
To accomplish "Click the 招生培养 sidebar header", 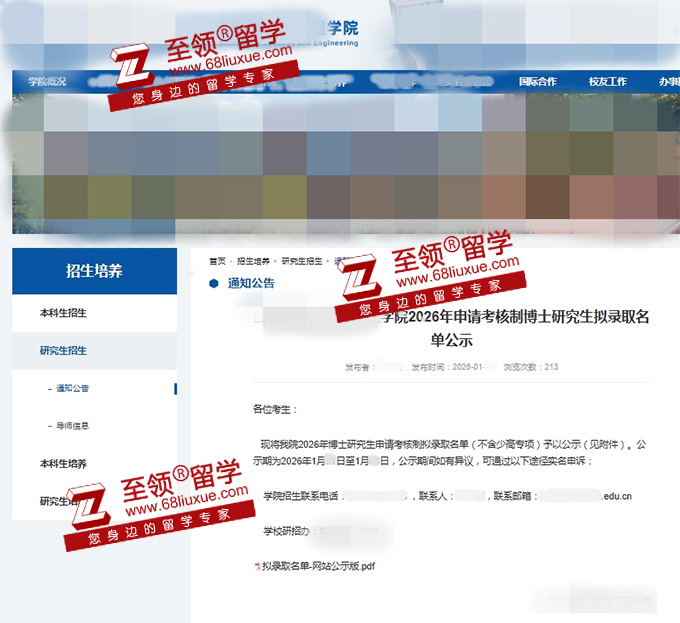I will click(94, 271).
